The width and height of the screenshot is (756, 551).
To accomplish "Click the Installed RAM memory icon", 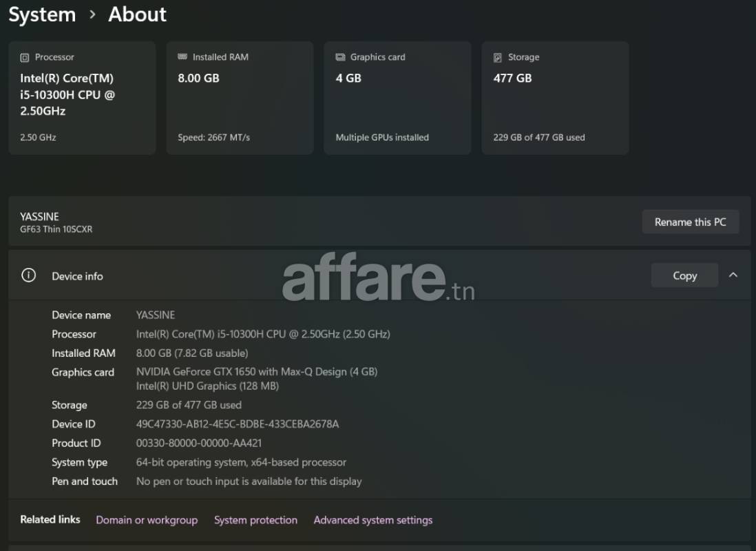I will [x=182, y=57].
